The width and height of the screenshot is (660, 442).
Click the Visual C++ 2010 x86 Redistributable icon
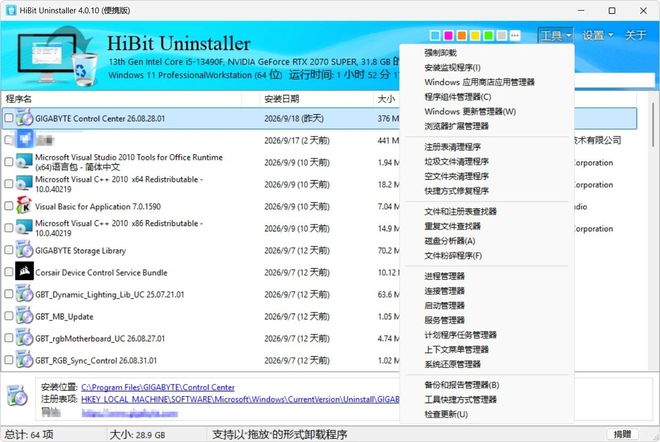(x=24, y=228)
